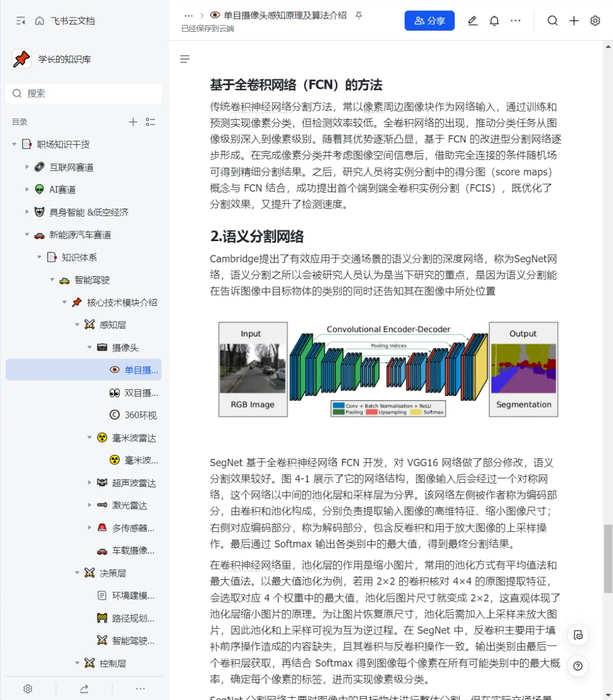Open notifications via the bell icon
The height and width of the screenshot is (700, 613).
coord(494,20)
